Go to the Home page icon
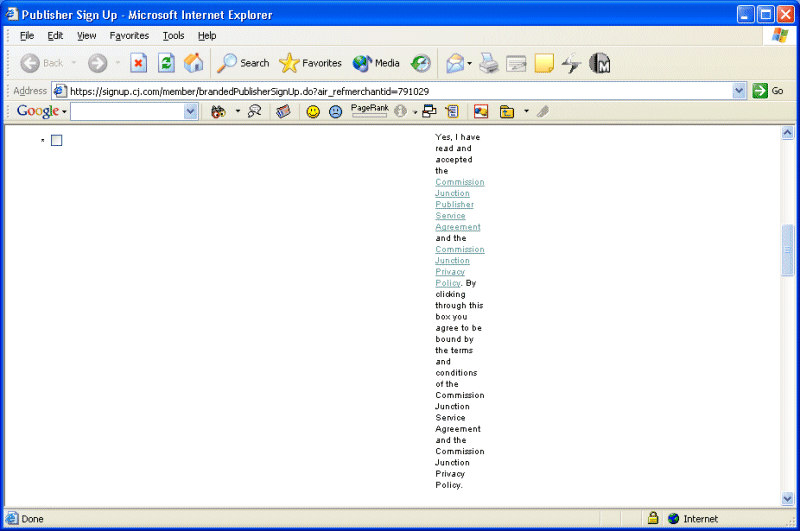Viewport: 800px width, 531px height. tap(193, 63)
